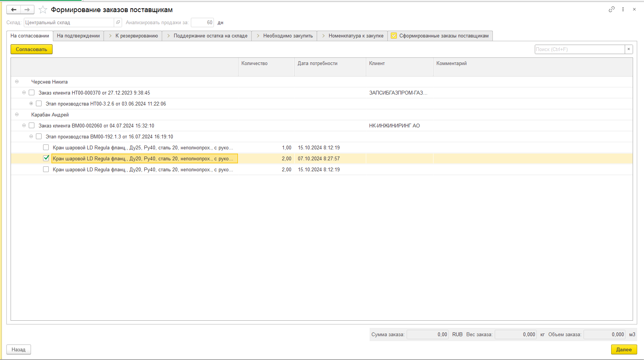
Task: Collapse the Черснев Никита group
Action: click(17, 82)
